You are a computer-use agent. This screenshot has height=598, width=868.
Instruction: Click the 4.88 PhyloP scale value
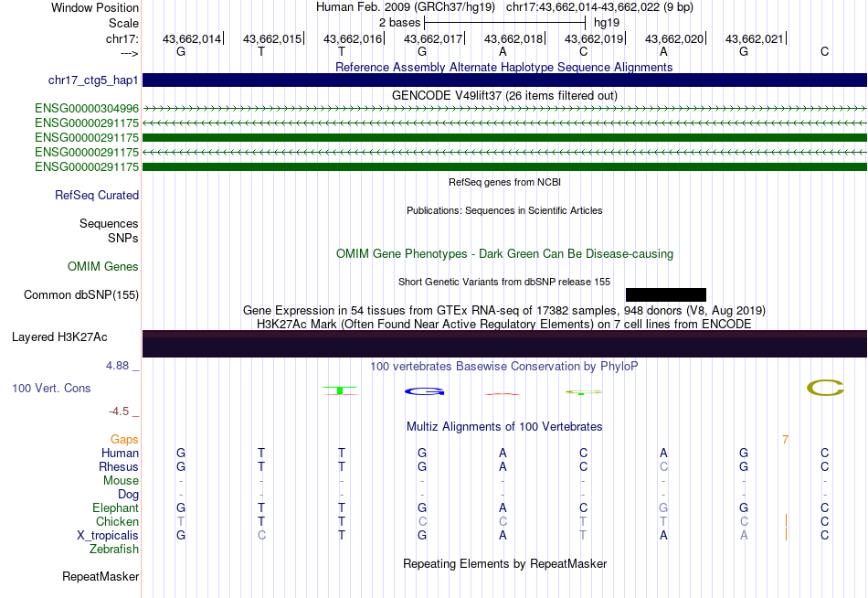(117, 366)
